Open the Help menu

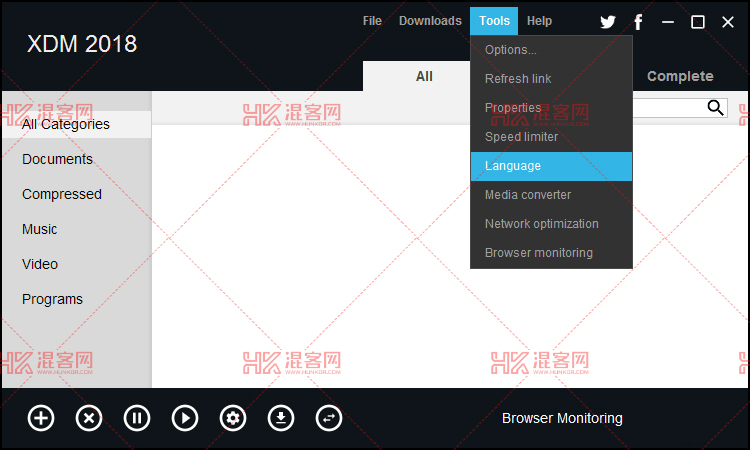coord(540,21)
